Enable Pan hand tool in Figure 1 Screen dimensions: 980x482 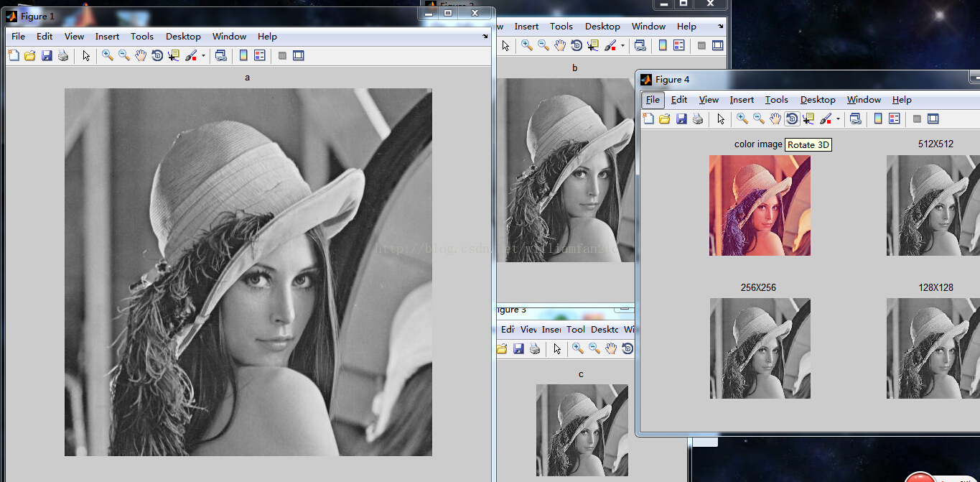[x=141, y=55]
